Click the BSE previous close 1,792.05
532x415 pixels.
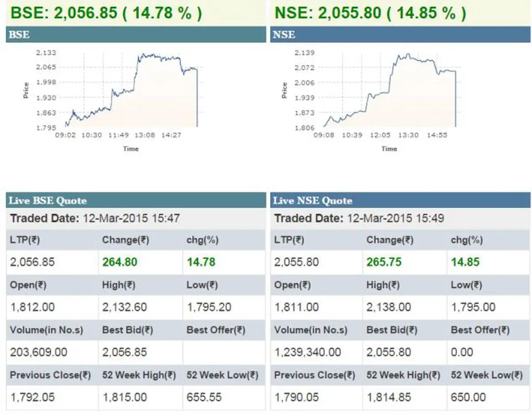[x=32, y=397]
